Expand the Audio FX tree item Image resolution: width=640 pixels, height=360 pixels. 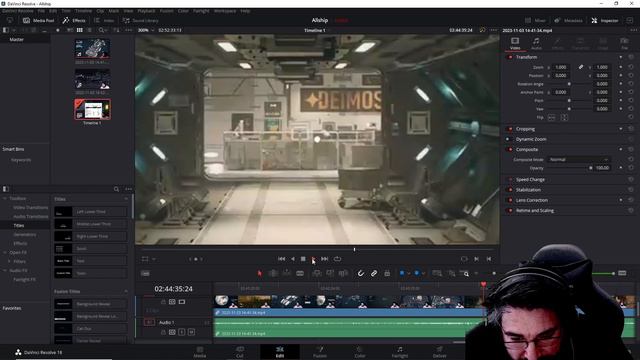[5, 271]
